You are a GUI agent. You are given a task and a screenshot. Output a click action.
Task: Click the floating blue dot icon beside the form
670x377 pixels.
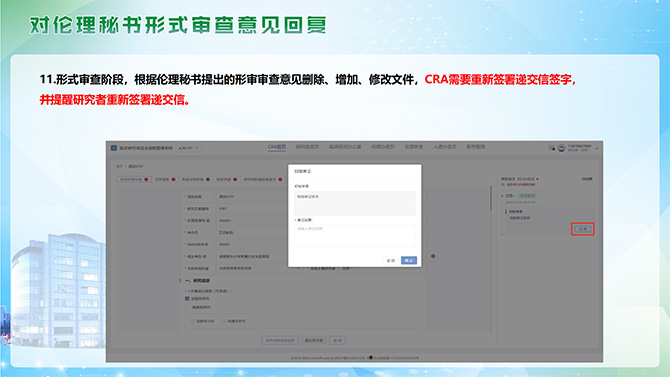click(433, 256)
